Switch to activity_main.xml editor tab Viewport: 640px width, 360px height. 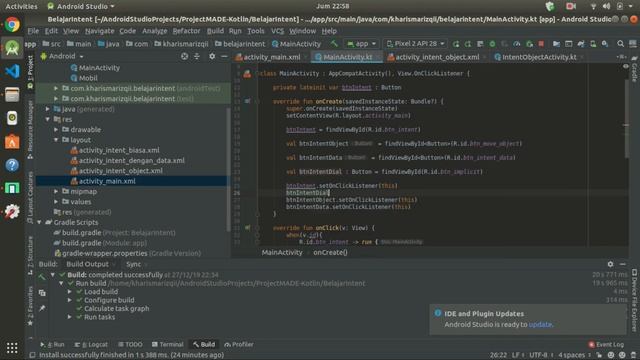click(271, 57)
